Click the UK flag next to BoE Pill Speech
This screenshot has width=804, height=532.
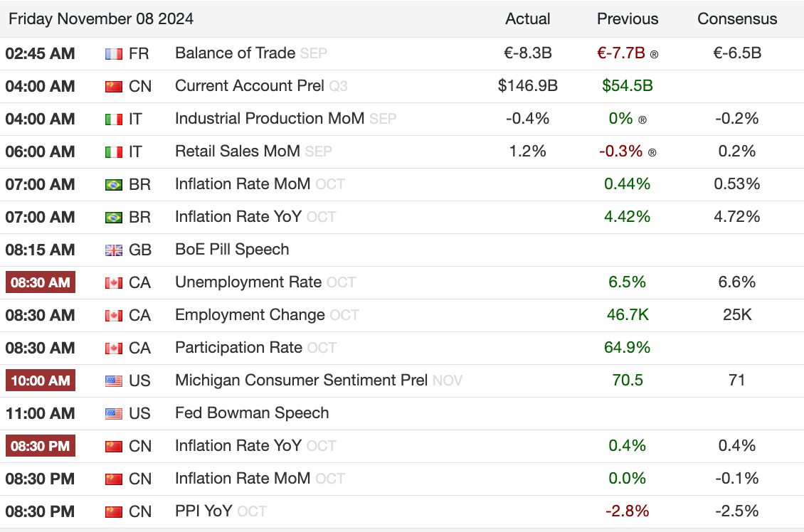coord(113,250)
